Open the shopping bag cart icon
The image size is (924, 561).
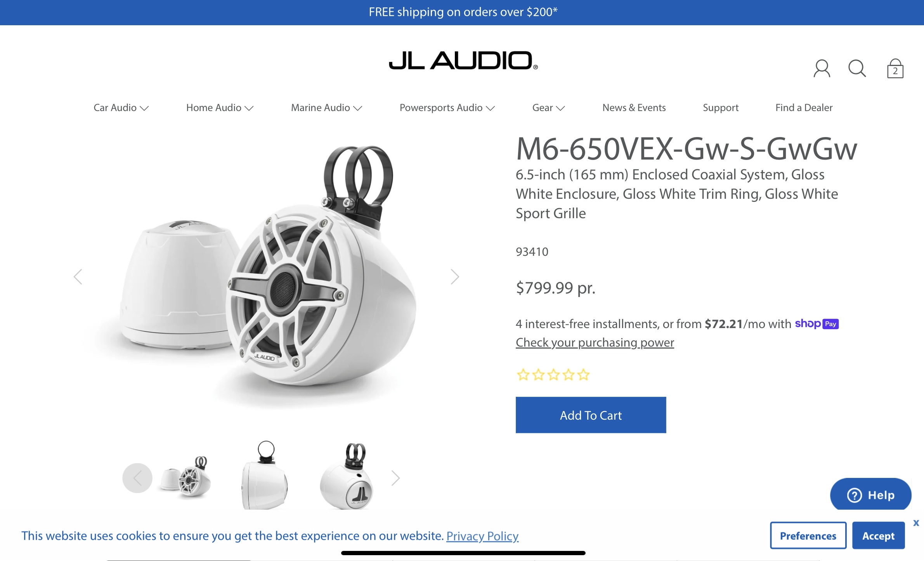895,69
